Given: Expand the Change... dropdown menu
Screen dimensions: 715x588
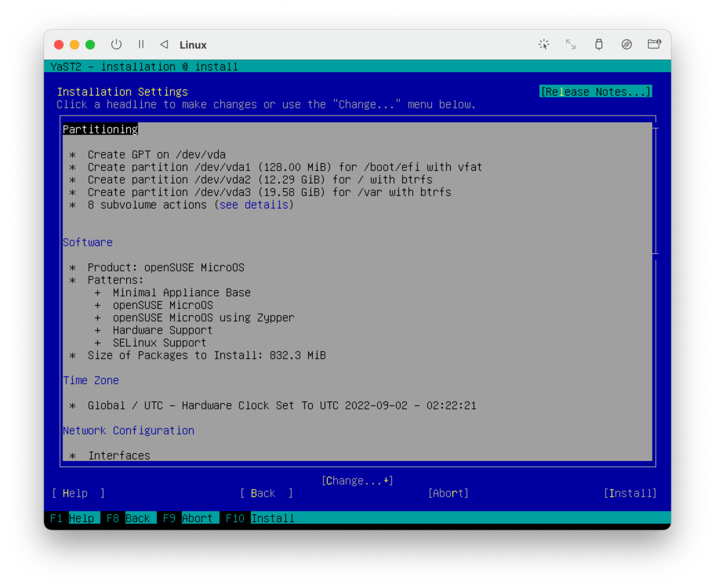Looking at the screenshot, I should [x=357, y=480].
